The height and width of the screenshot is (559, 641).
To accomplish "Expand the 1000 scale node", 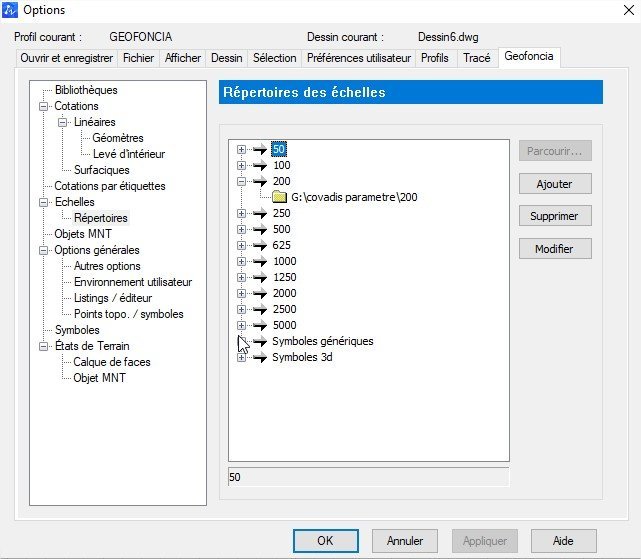I will [241, 261].
